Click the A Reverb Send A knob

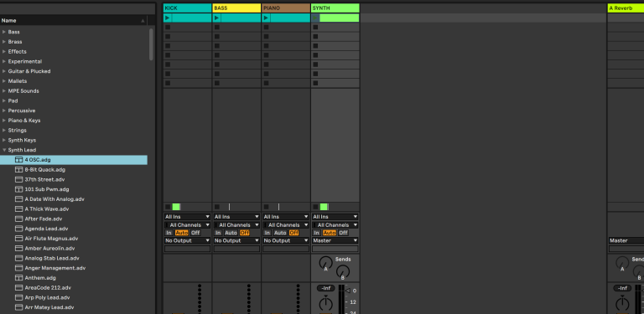622,263
